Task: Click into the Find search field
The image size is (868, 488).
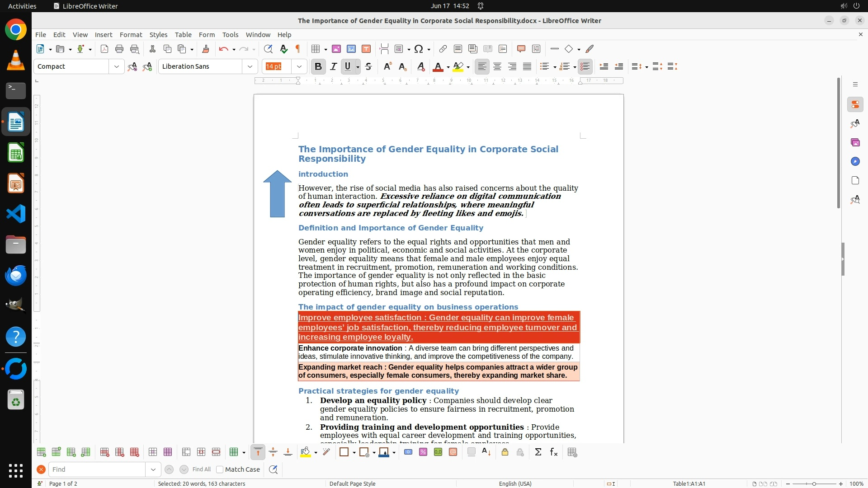Action: (x=97, y=469)
